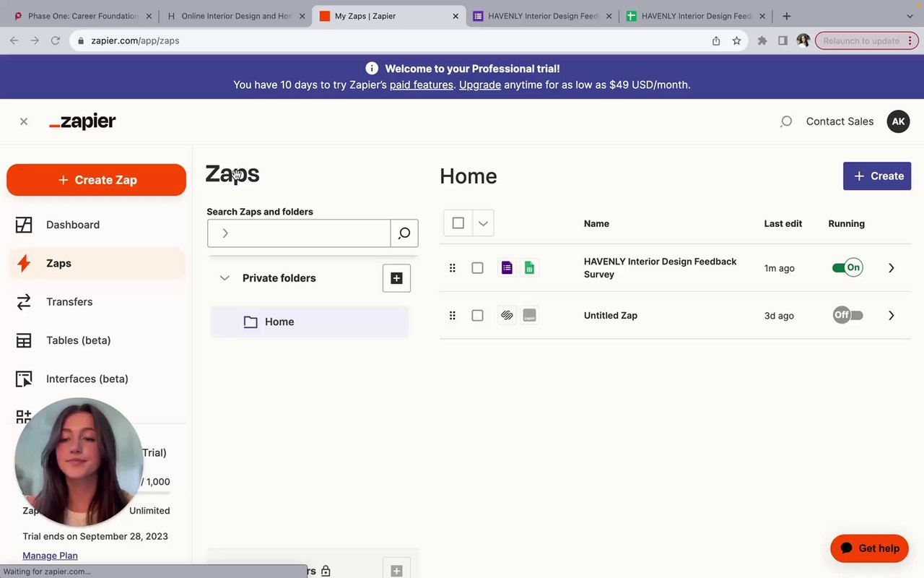924x578 pixels.
Task: Click the share icon in address bar
Action: pyautogui.click(x=716, y=41)
